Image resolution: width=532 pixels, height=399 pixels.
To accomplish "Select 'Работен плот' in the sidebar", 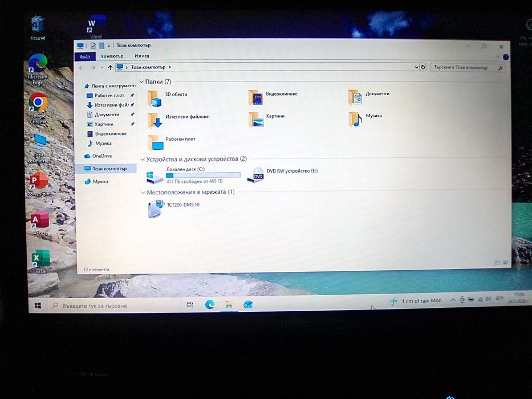I will click(110, 95).
